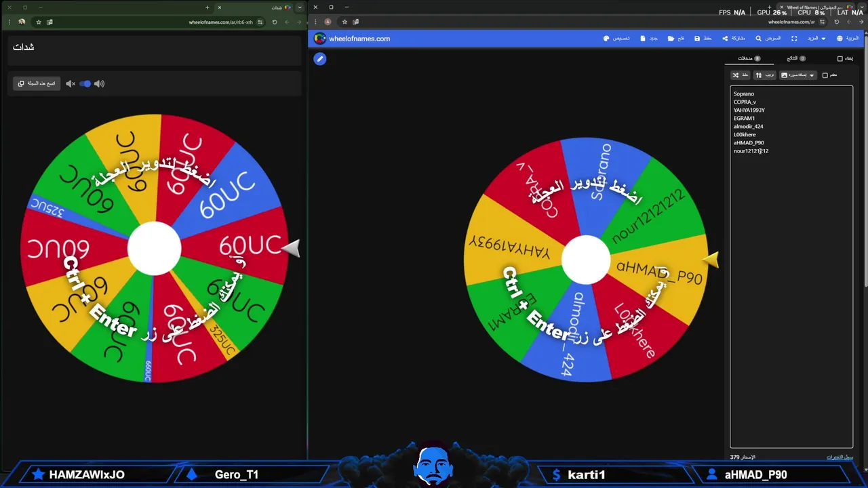Open the tab search chevron in the right window
This screenshot has height=488, width=868.
(x=862, y=7)
